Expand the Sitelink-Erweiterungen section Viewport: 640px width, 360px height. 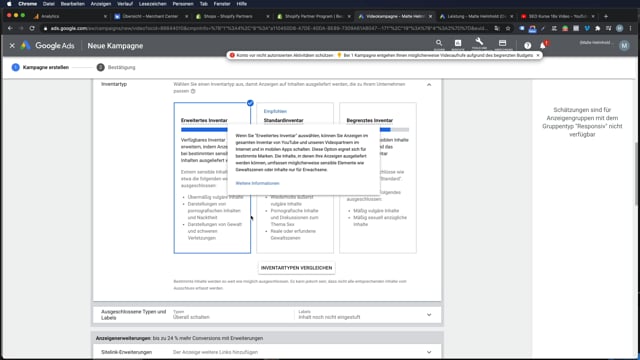pos(429,352)
